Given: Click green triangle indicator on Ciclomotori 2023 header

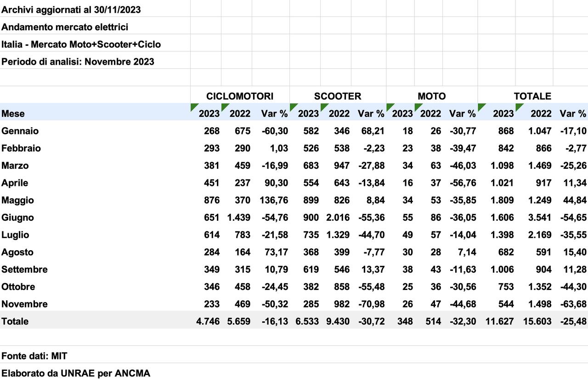Looking at the screenshot, I should click(193, 106).
